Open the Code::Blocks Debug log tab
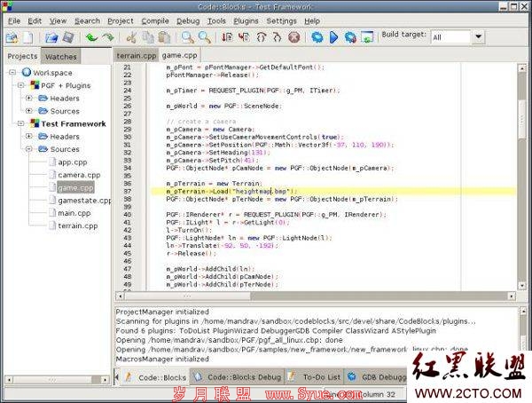Screen dimensions: 532x403 click(237, 377)
